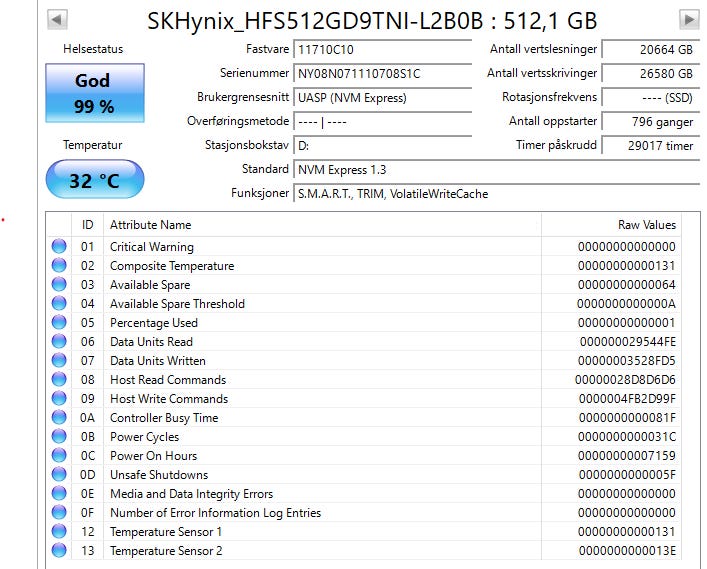Click ID cell 0D
The width and height of the screenshot is (707, 569).
coord(87,475)
